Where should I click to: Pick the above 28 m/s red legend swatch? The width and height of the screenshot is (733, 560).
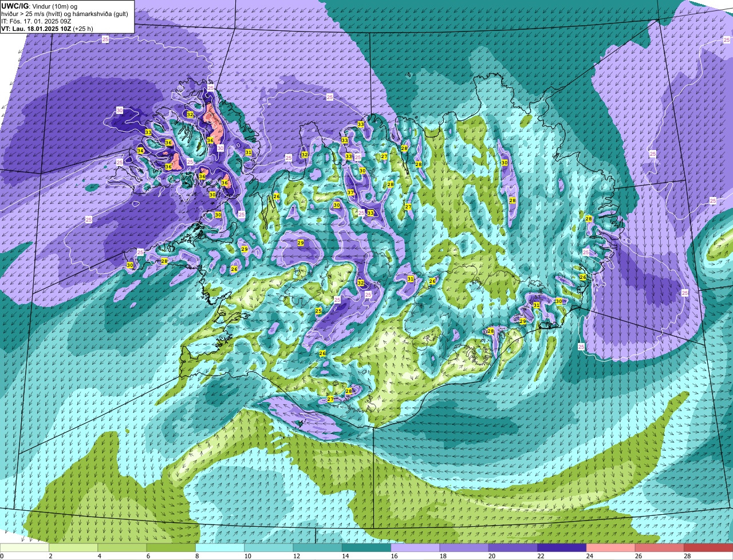pyautogui.click(x=708, y=548)
